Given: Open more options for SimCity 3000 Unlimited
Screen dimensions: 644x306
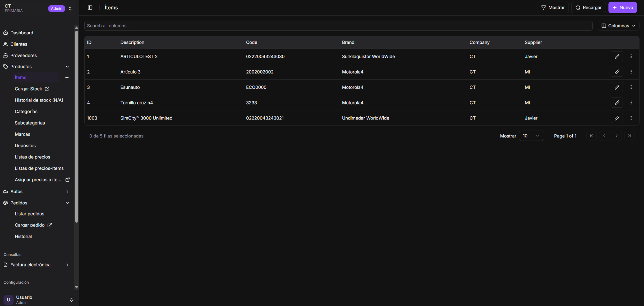Looking at the screenshot, I should [631, 118].
